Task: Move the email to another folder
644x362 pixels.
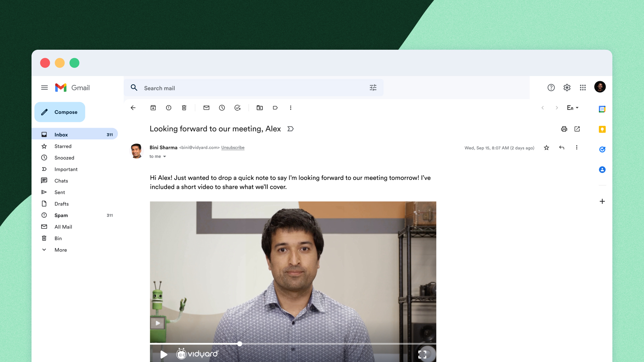Action: [259, 108]
